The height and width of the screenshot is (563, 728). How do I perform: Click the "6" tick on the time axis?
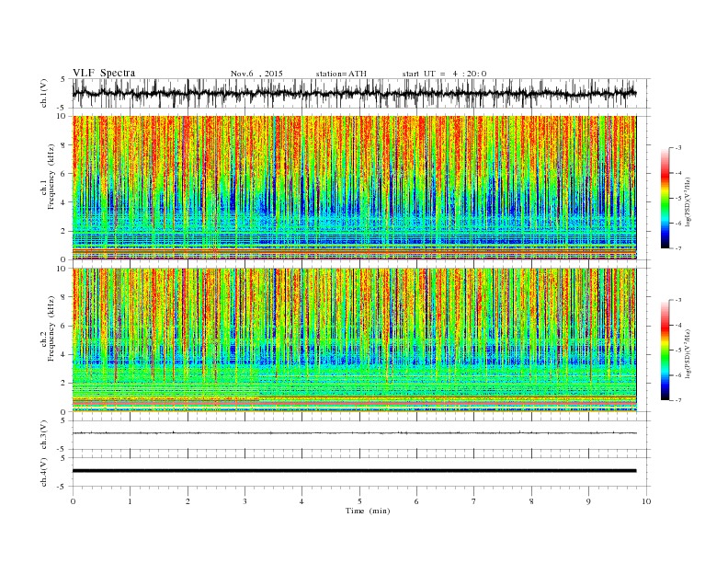(417, 501)
